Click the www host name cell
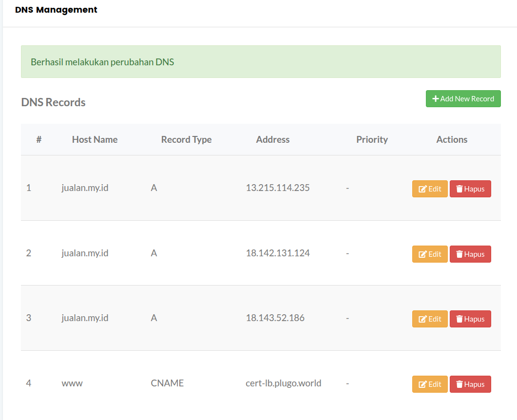517x420 pixels. click(x=72, y=383)
